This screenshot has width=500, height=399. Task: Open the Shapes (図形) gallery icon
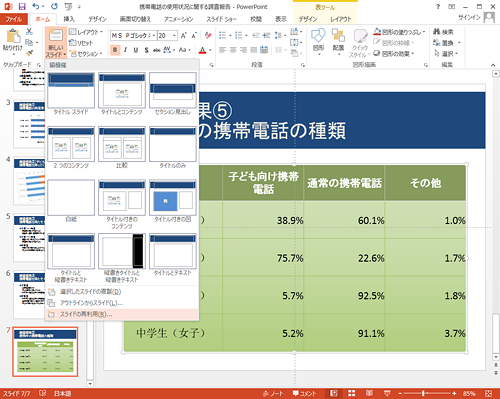tap(318, 41)
